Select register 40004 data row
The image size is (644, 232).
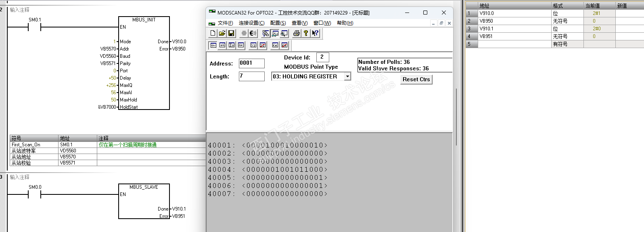click(268, 169)
